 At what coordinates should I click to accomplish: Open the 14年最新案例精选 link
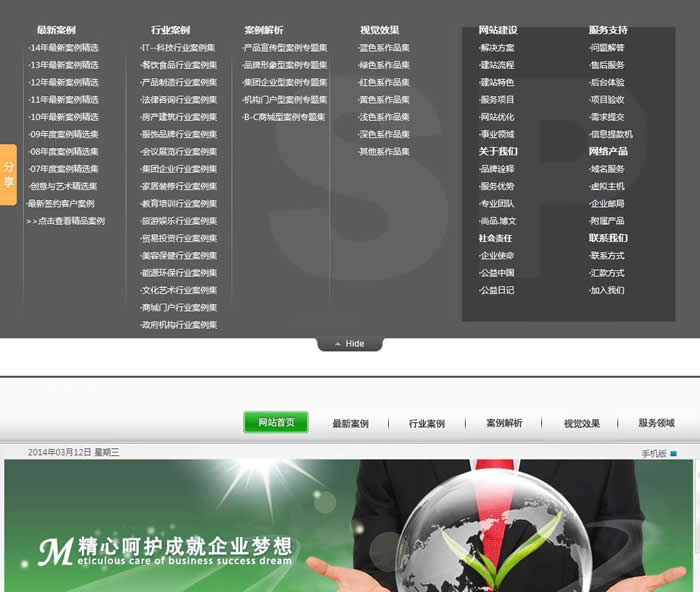tap(64, 48)
